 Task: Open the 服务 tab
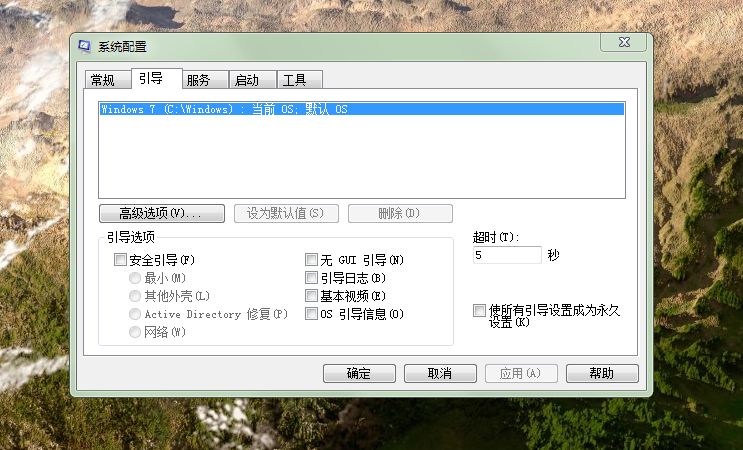point(205,80)
